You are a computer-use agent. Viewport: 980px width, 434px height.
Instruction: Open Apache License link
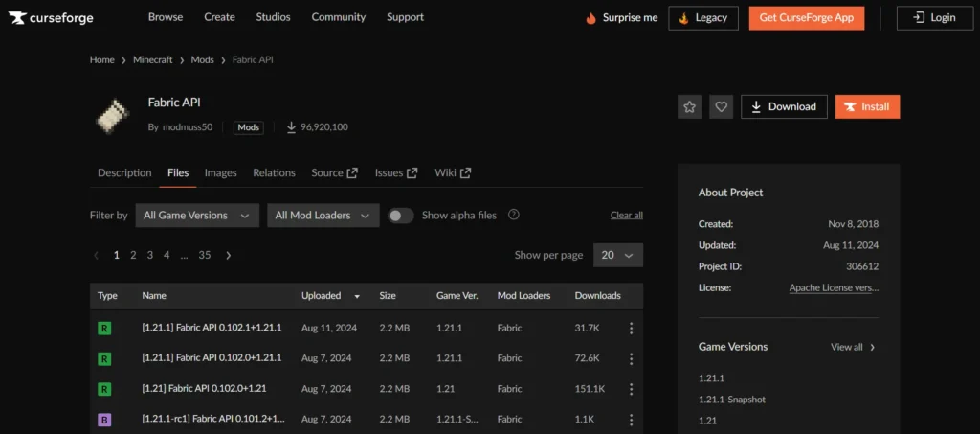point(834,287)
